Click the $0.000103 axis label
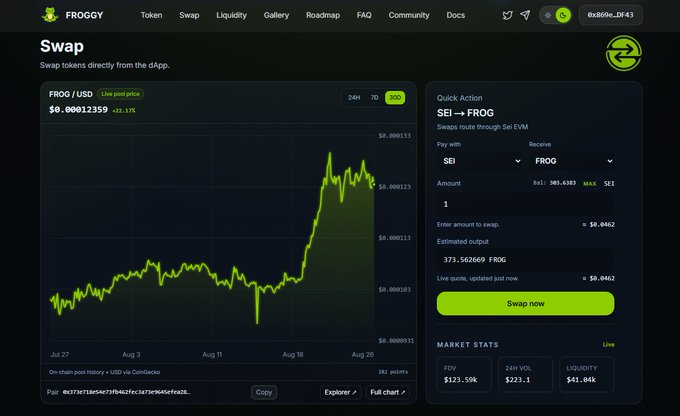 click(x=394, y=289)
